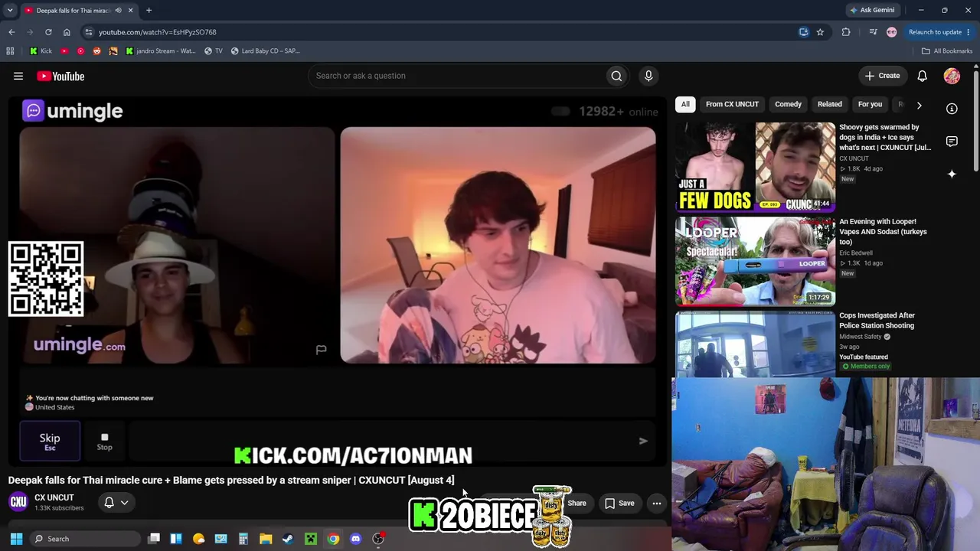Click the Windows taskbar Search box

coord(86,539)
